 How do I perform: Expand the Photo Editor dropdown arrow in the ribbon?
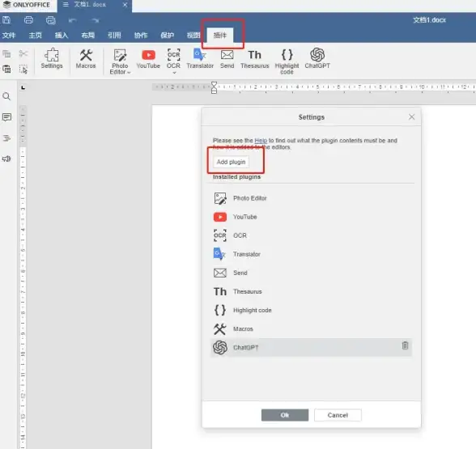pos(129,73)
